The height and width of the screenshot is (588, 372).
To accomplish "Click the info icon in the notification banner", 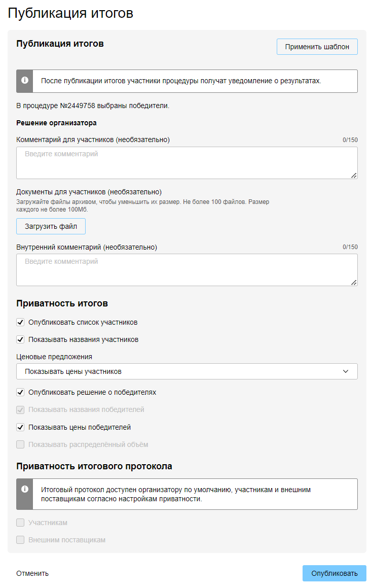I will [25, 81].
